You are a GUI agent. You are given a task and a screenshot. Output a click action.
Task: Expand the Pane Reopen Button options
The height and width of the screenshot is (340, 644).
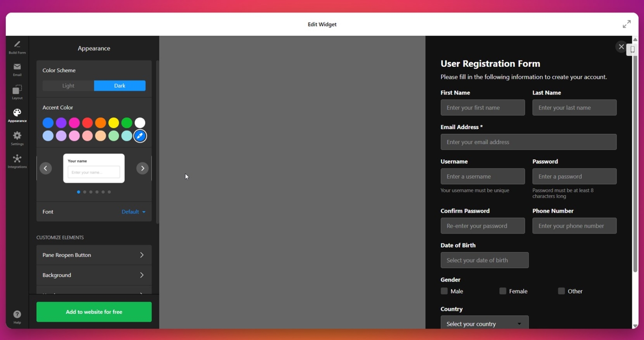pos(93,255)
